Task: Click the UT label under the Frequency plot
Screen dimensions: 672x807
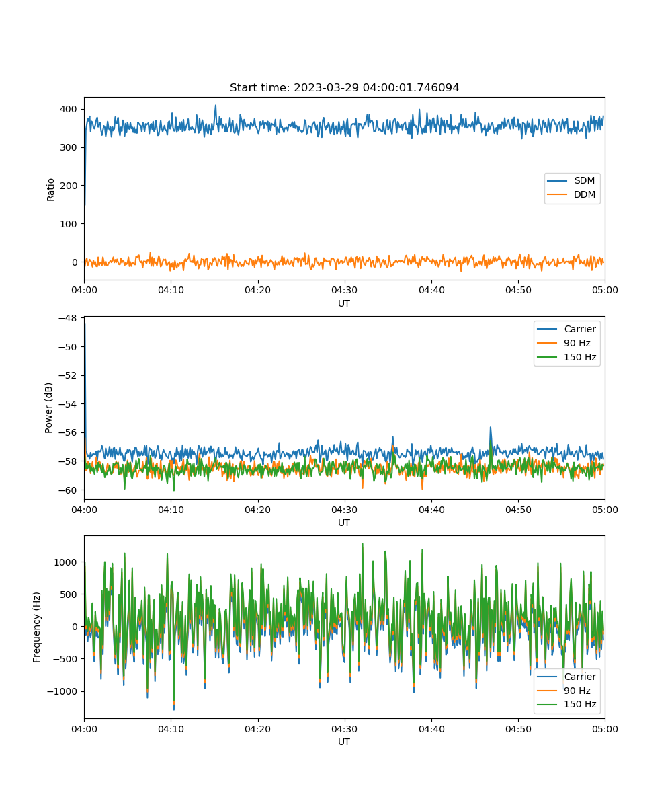Action: [344, 742]
